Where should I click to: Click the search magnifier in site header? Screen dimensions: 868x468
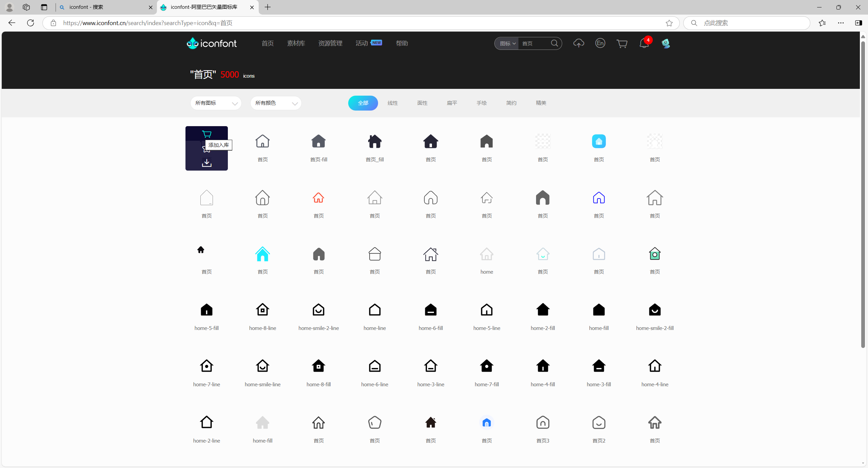[554, 43]
